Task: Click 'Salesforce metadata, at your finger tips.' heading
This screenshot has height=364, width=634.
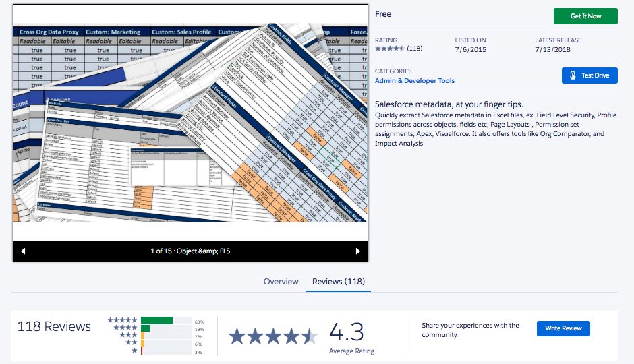Action: [x=449, y=104]
